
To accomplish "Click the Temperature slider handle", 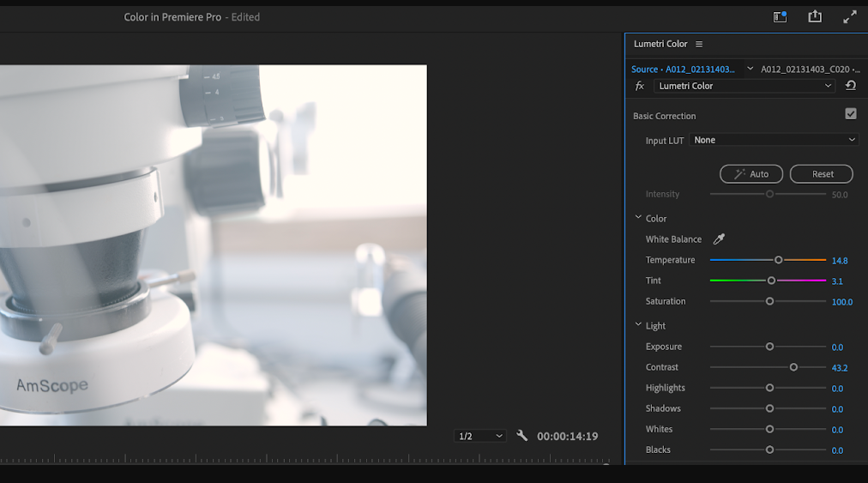I will pos(778,260).
